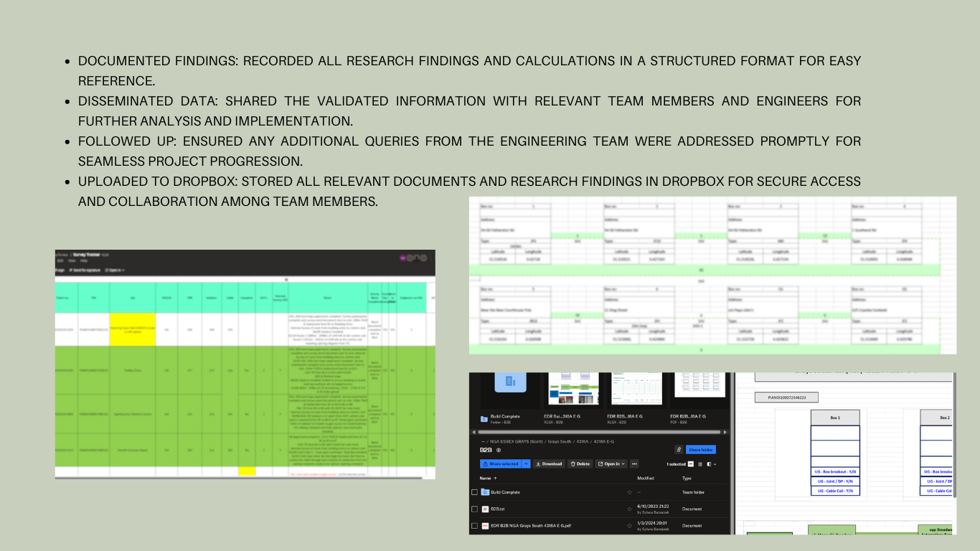Open the Build Complete folder thumbnail

510,382
